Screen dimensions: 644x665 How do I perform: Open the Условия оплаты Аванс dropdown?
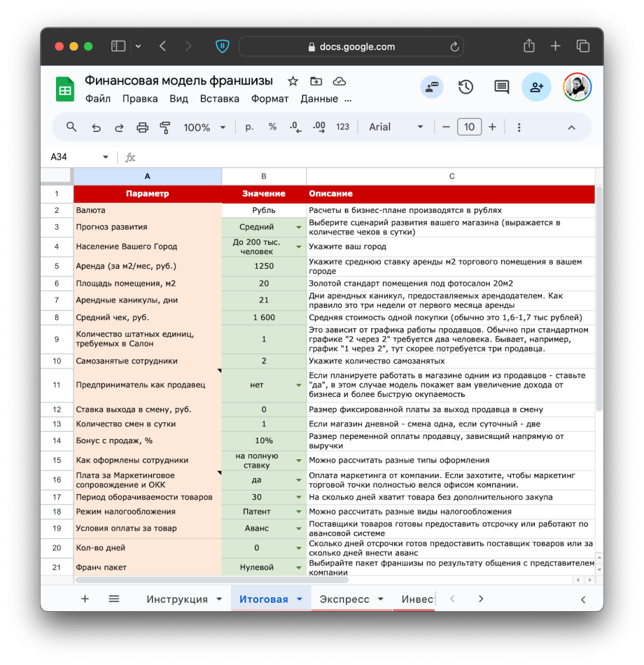click(299, 528)
